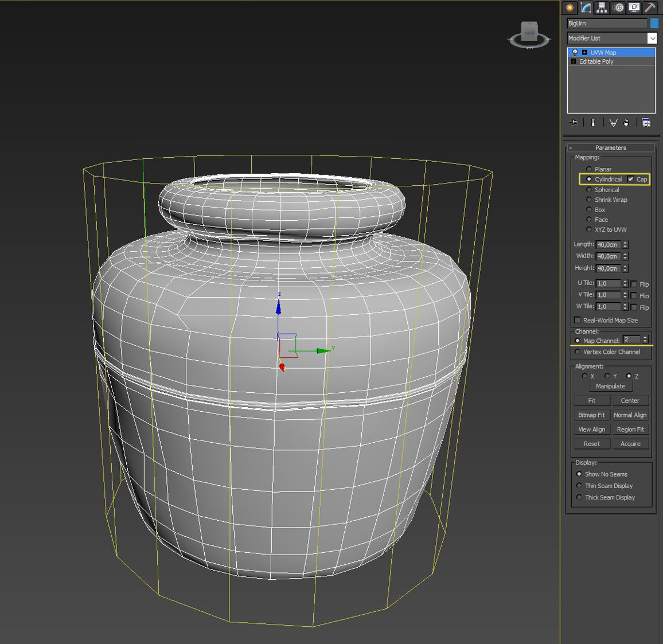
Task: Click the Width spinner arrows
Action: 625,256
